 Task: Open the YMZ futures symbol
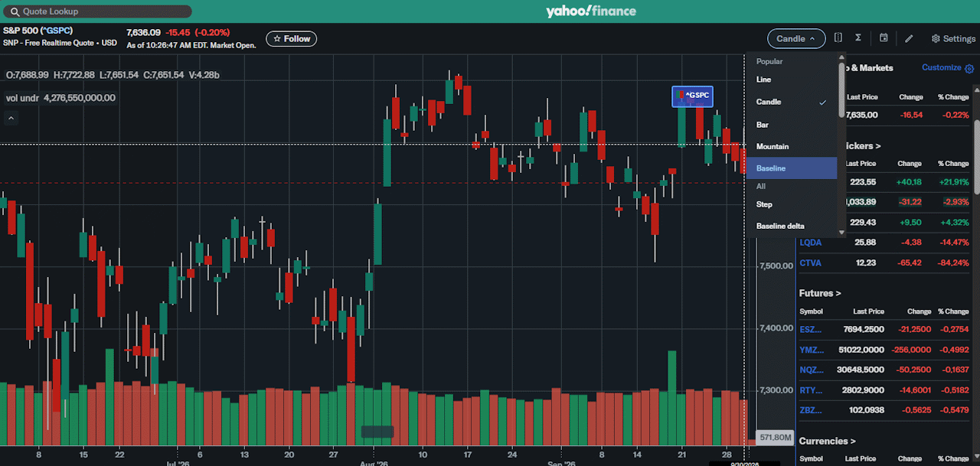click(x=812, y=350)
